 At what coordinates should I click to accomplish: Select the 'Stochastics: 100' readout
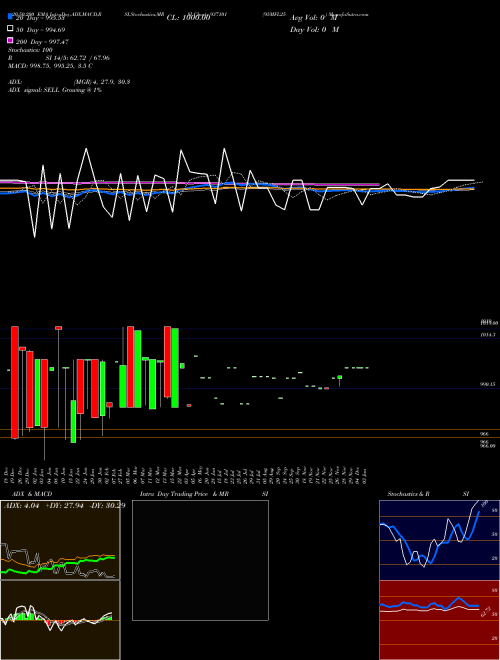[30, 50]
